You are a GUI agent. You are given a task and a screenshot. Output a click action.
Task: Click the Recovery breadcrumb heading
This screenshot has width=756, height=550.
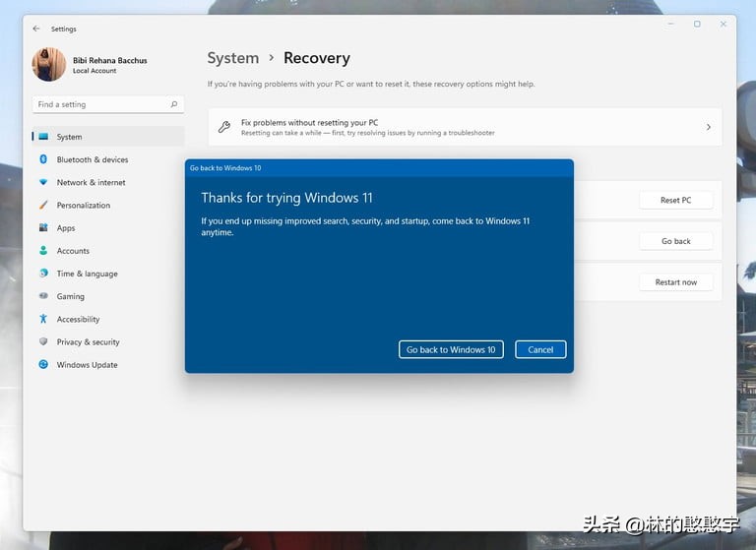click(317, 58)
